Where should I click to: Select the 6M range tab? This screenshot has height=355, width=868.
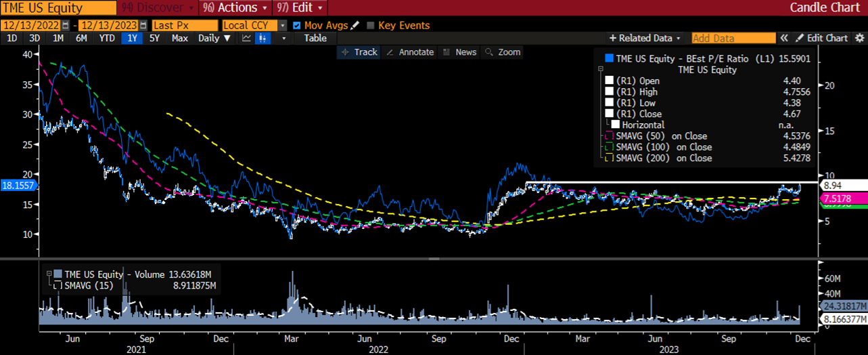pos(81,38)
